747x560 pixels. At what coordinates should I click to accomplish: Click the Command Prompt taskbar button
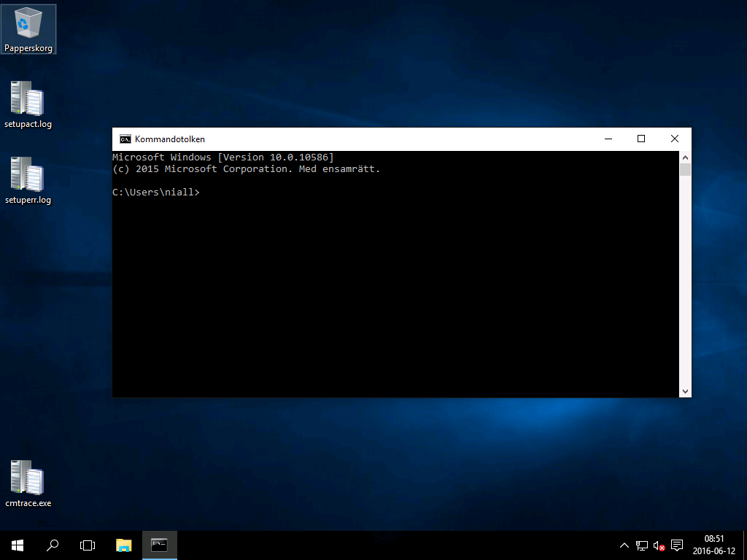(x=160, y=545)
